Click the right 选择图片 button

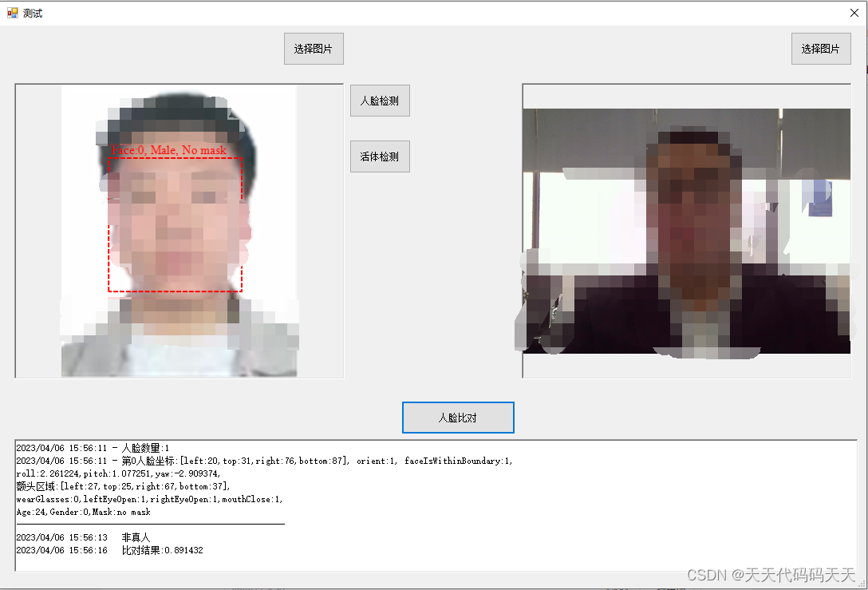[x=821, y=49]
